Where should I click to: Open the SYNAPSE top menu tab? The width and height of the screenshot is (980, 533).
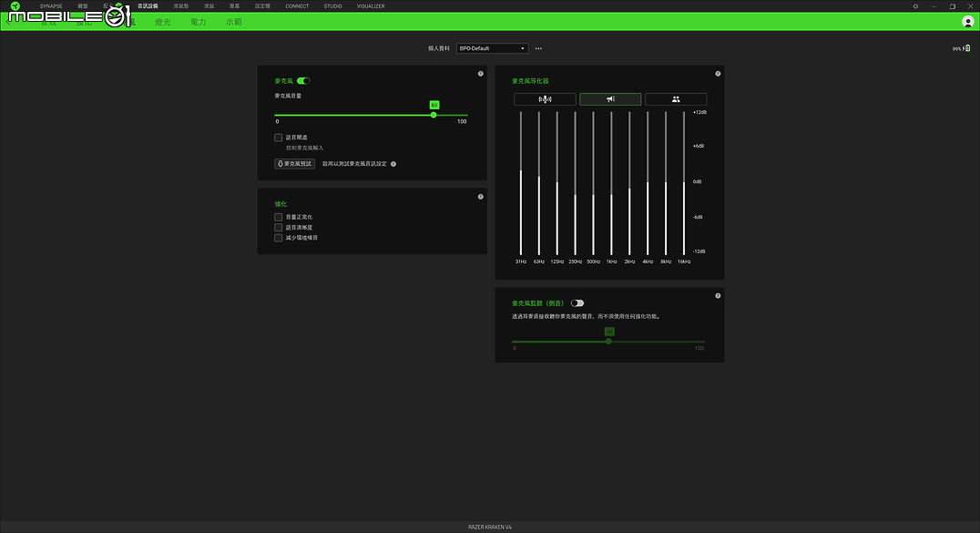51,6
